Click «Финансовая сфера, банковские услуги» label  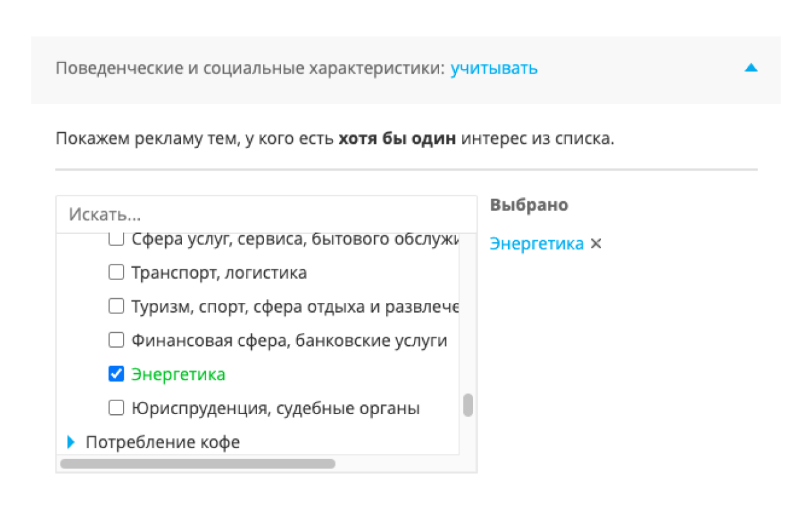click(x=289, y=341)
